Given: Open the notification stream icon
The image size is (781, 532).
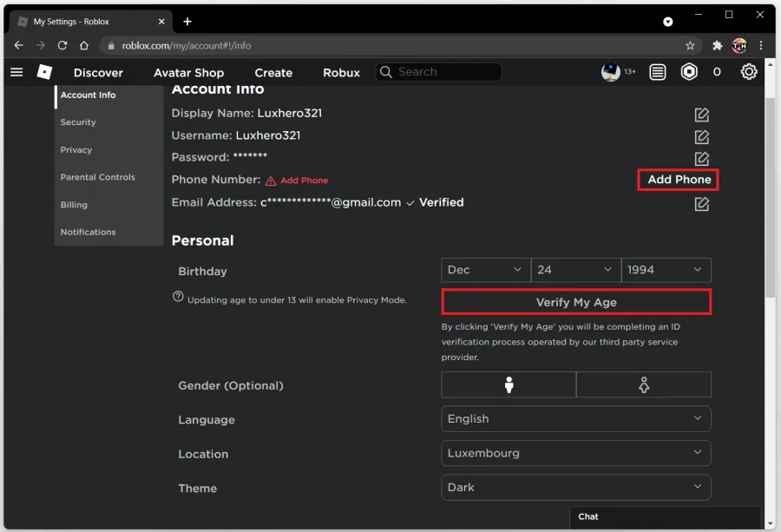Looking at the screenshot, I should 658,72.
